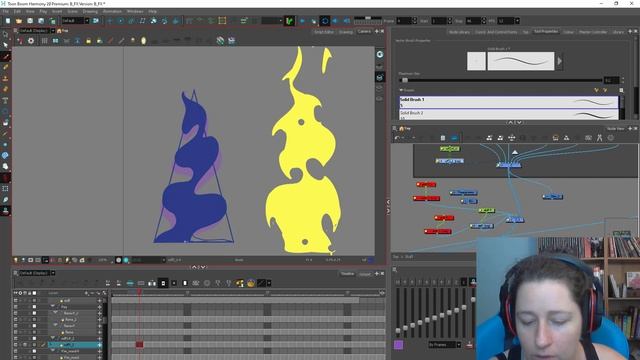
Task: Open the Help menu
Action: [152, 11]
